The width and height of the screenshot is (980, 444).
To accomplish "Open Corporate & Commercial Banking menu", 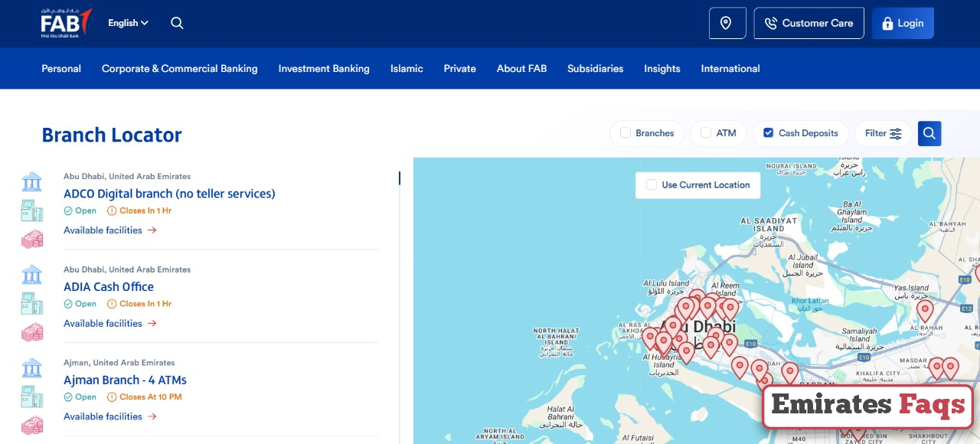I will pyautogui.click(x=179, y=68).
